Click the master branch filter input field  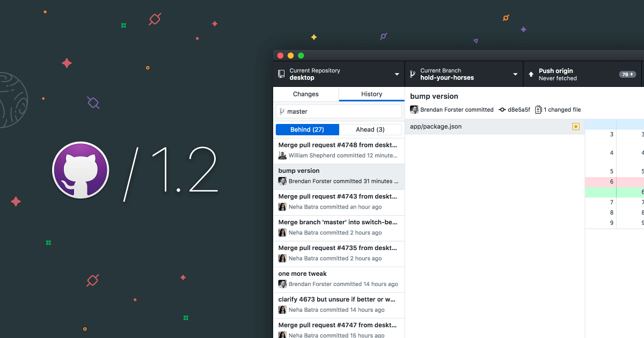343,111
